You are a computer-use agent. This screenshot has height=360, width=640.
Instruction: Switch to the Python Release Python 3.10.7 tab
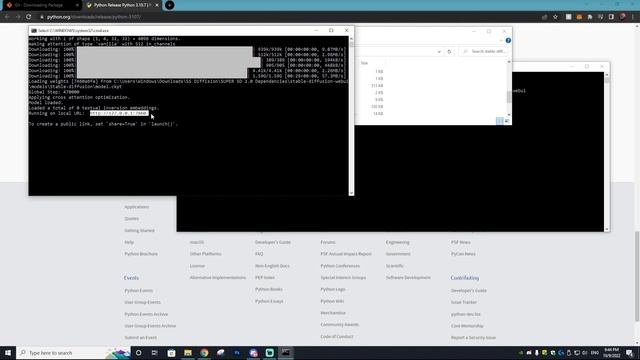click(x=122, y=5)
